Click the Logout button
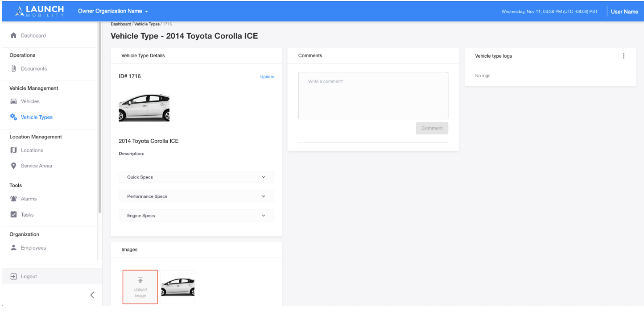 coord(52,276)
